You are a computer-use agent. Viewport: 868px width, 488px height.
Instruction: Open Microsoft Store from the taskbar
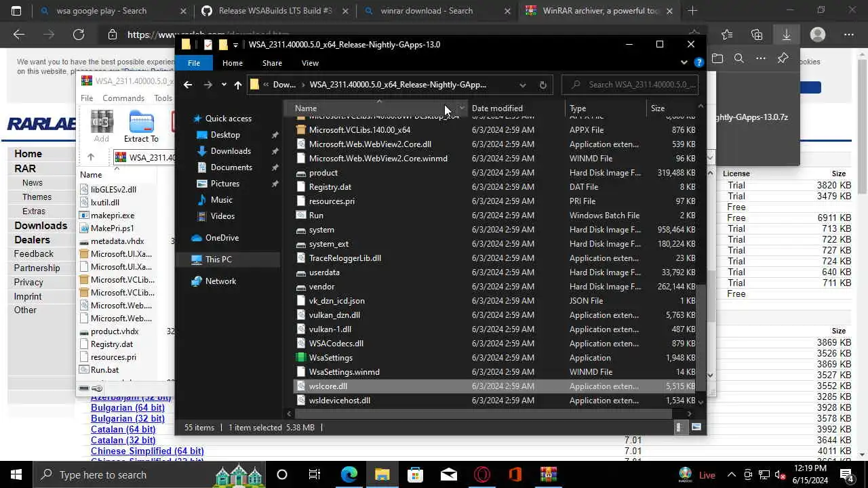pos(416,474)
